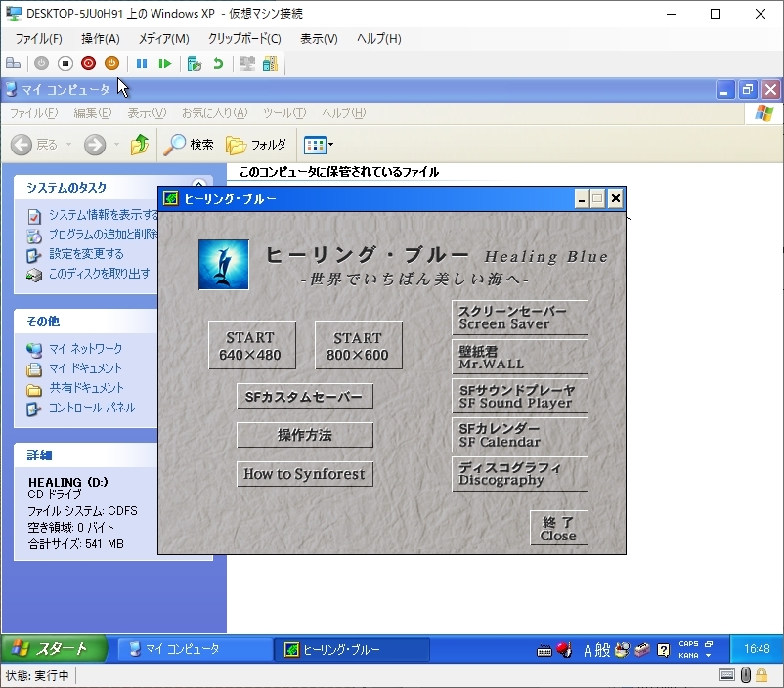Image resolution: width=784 pixels, height=688 pixels.
Task: Click START 800×600 button
Action: [x=359, y=345]
